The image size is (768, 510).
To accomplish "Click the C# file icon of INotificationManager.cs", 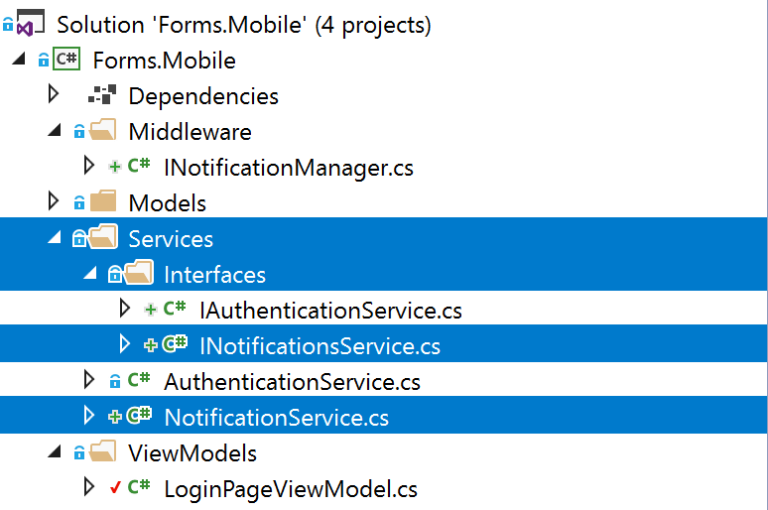I will coord(139,166).
